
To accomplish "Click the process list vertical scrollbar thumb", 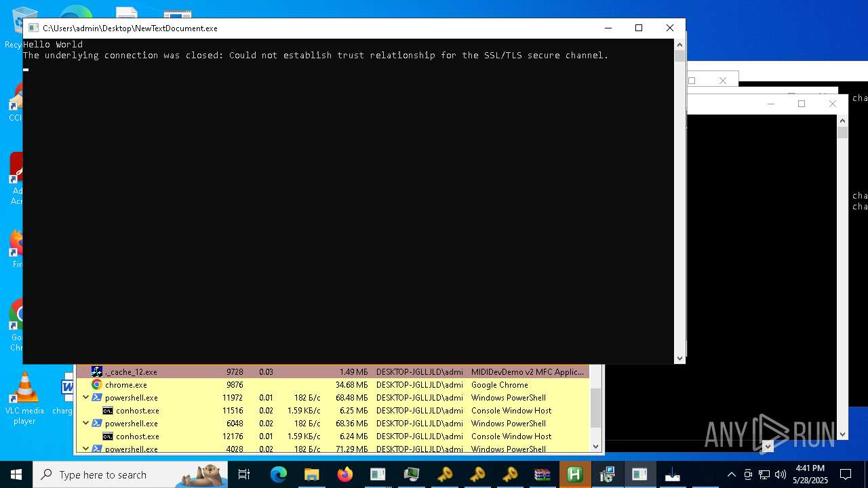I will [596, 408].
